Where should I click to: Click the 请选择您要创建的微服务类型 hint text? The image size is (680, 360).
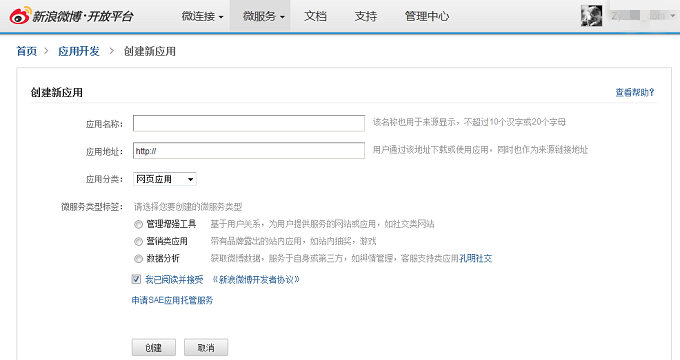coord(188,207)
